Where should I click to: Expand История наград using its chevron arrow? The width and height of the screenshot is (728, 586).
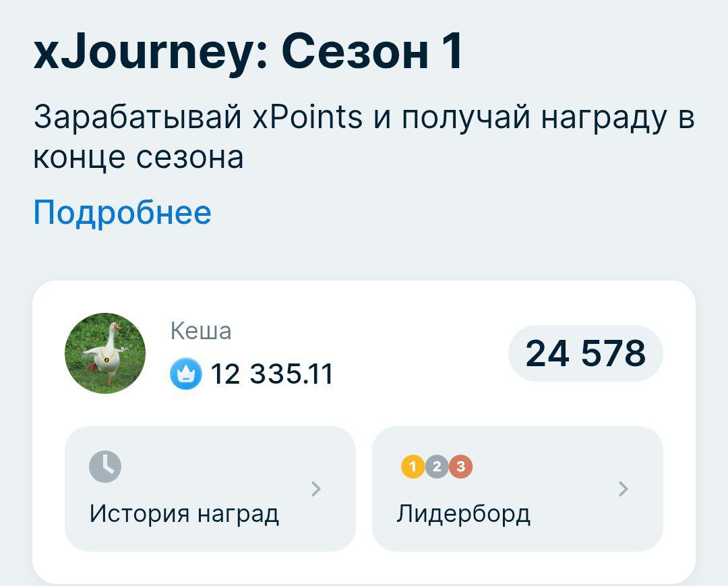point(316,489)
